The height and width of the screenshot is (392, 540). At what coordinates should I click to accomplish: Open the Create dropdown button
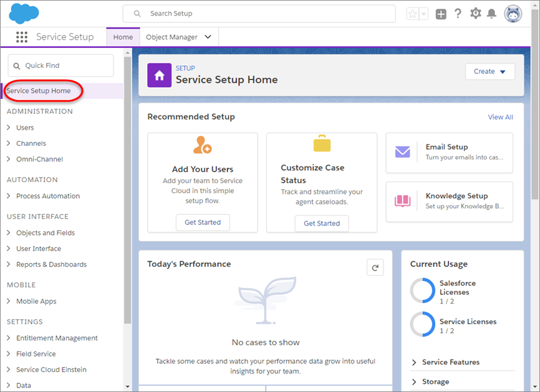490,72
